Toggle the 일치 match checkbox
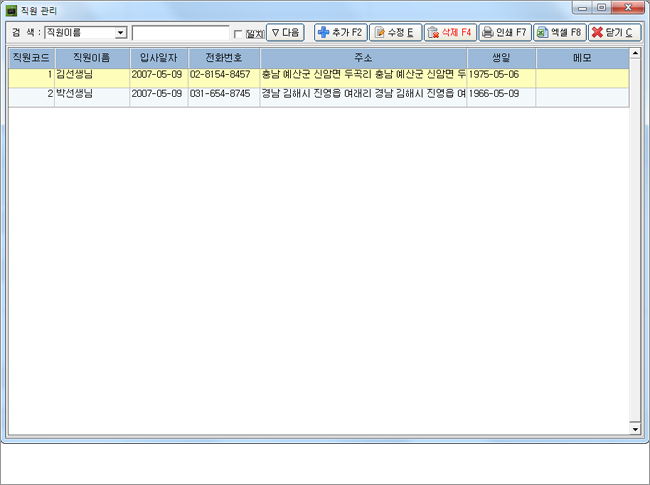This screenshot has width=650, height=485. 238,34
